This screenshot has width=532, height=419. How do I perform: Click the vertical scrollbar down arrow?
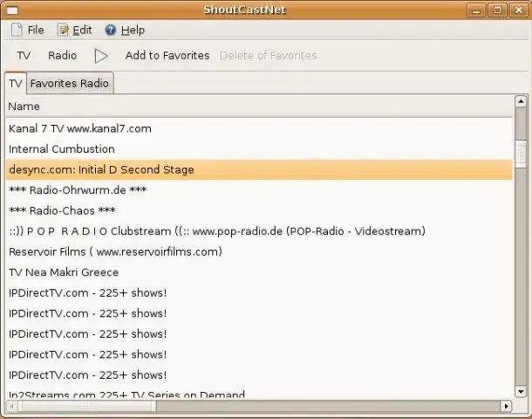coord(521,391)
